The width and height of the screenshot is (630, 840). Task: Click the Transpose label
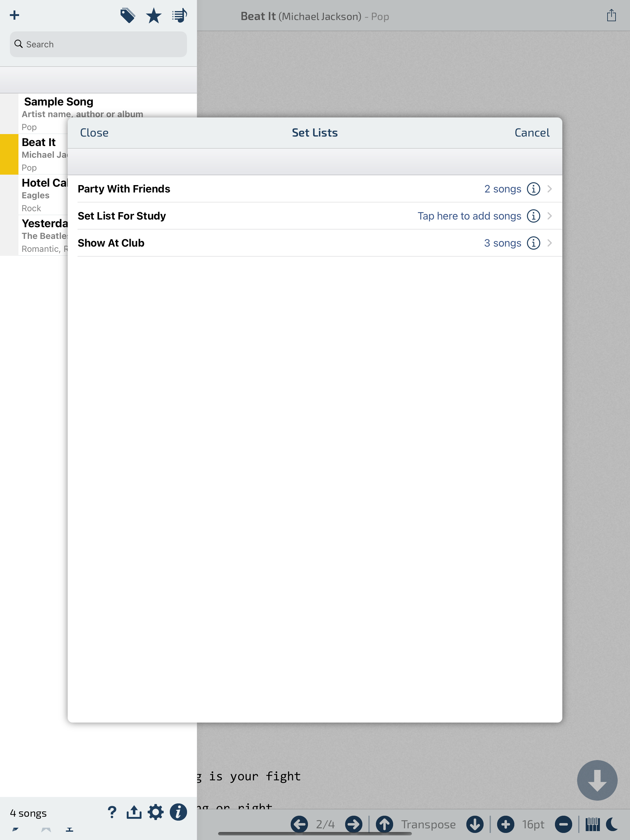click(428, 824)
